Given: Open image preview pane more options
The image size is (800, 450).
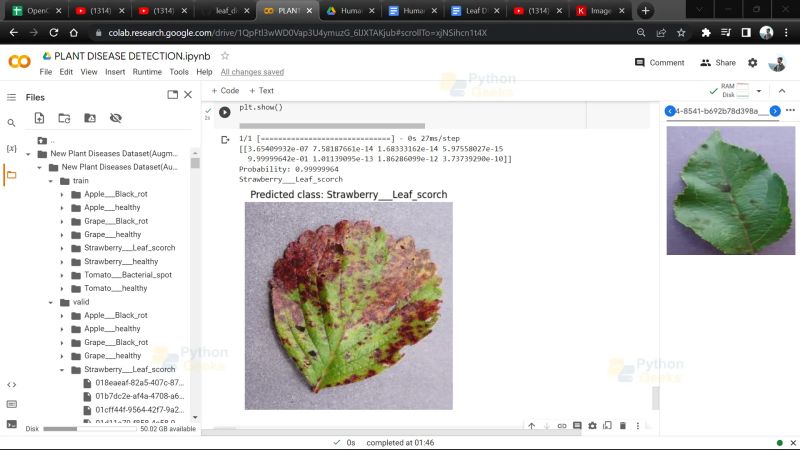Looking at the screenshot, I should [x=790, y=110].
